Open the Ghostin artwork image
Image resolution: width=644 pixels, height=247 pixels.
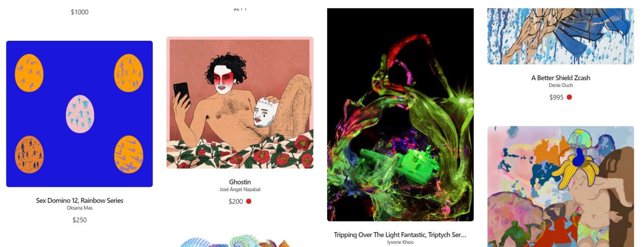point(240,103)
